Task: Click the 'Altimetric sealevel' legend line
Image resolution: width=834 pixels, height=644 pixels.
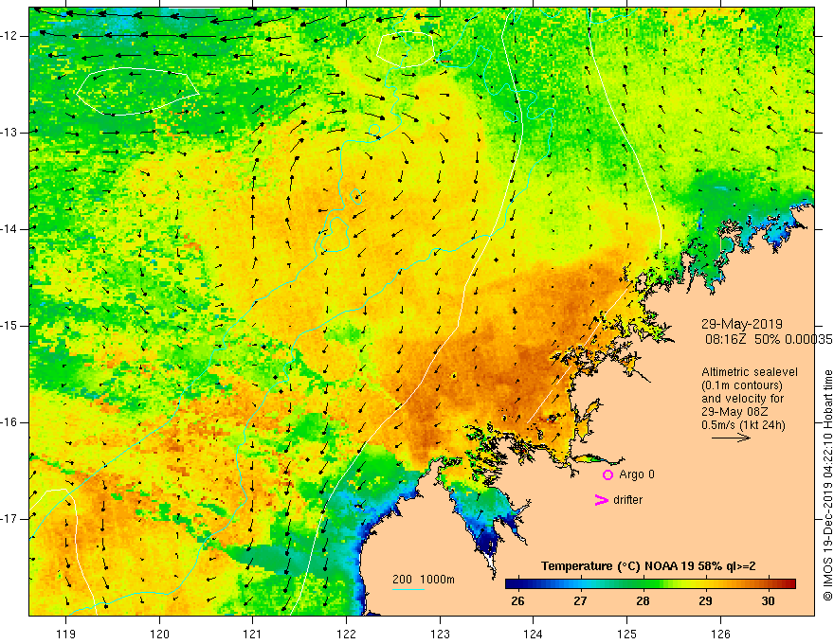Action: pyautogui.click(x=750, y=372)
